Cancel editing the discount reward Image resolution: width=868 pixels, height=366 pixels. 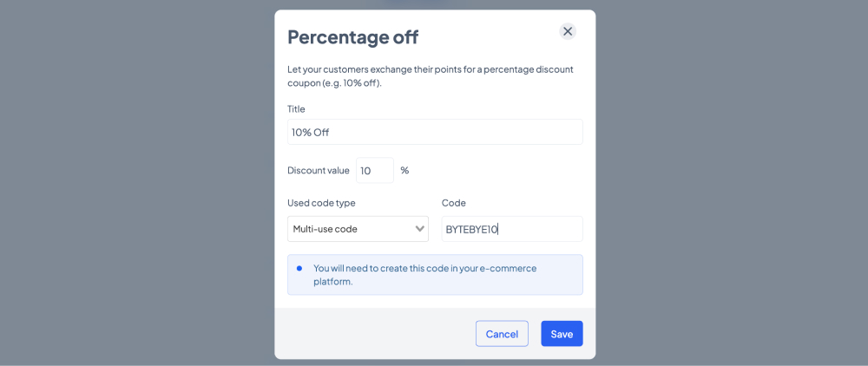click(x=502, y=334)
